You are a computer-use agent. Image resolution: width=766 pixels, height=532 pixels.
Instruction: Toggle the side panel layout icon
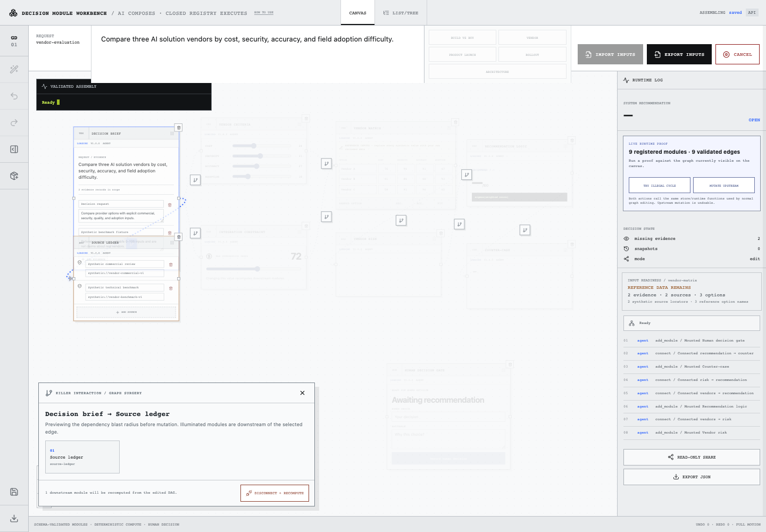coord(14,149)
